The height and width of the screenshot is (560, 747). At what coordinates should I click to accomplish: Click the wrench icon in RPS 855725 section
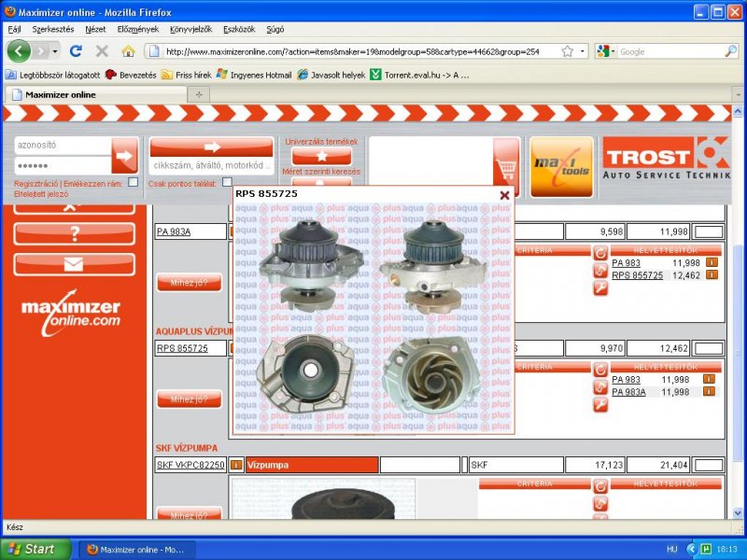point(600,405)
